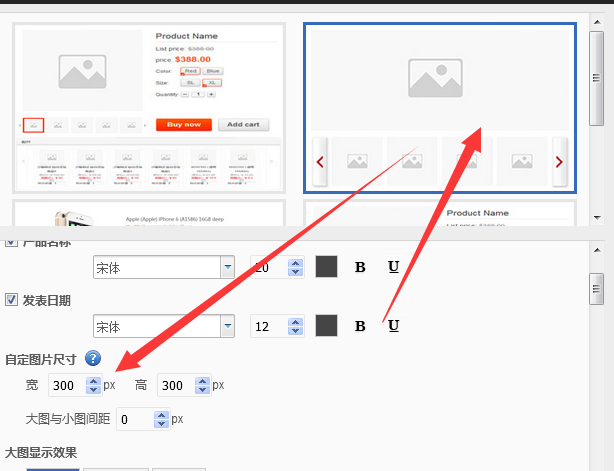614x471 pixels.
Task: Pick the product name text color swatch
Action: click(327, 267)
